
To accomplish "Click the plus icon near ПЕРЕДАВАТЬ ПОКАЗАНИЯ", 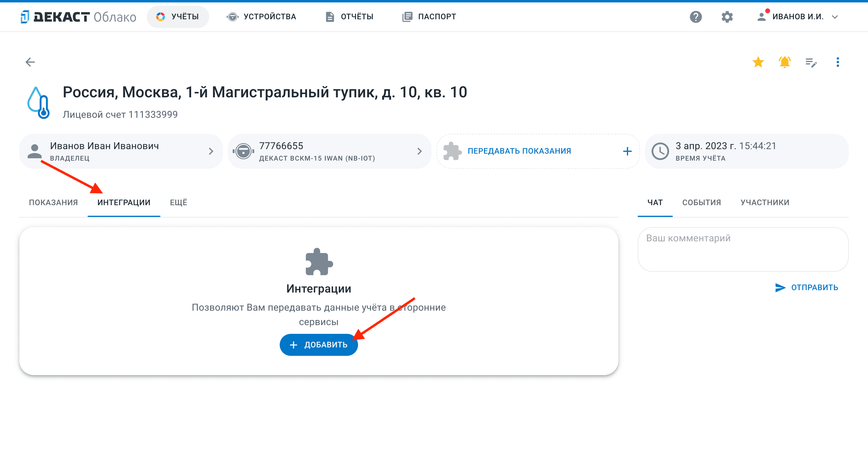I will 627,151.
